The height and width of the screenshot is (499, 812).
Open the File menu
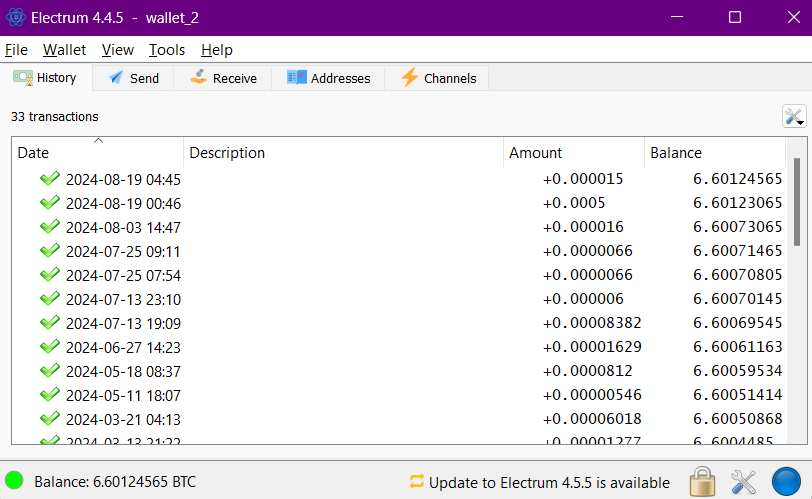click(x=16, y=50)
